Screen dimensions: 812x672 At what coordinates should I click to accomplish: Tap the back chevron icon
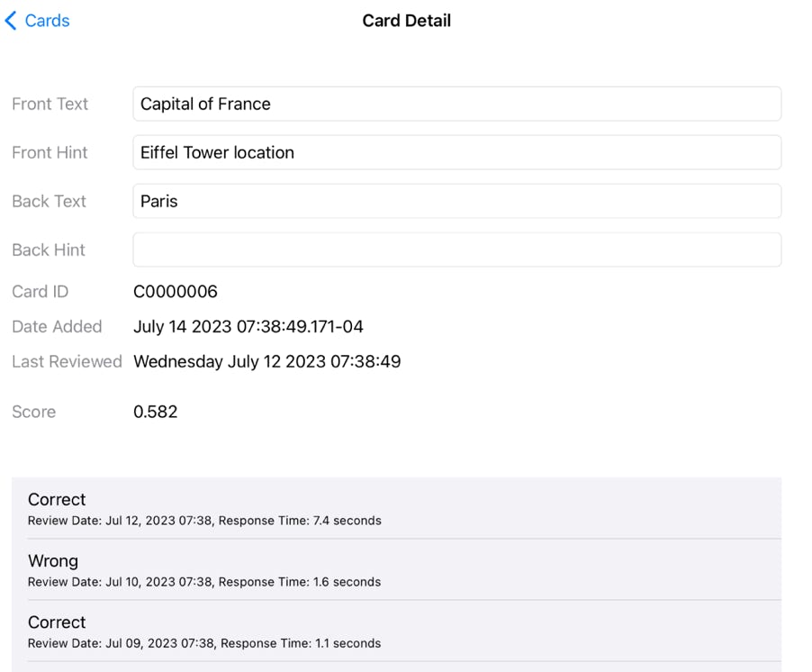point(11,21)
